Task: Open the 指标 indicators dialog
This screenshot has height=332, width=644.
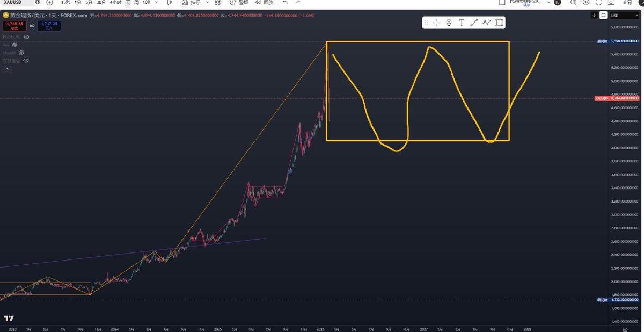Action: 192,2
